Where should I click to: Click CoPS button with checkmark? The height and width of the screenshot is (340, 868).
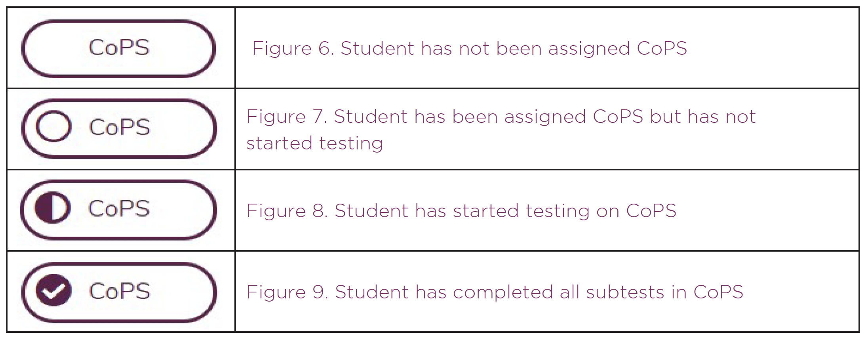(119, 292)
